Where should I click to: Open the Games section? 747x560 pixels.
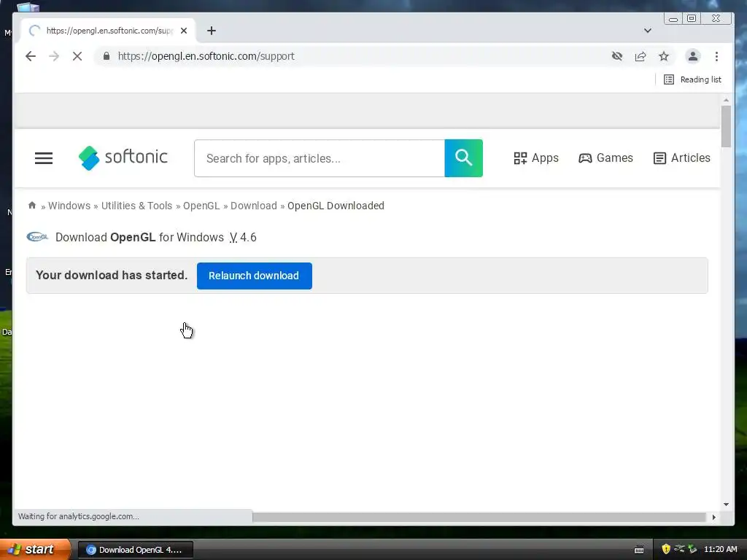(605, 158)
